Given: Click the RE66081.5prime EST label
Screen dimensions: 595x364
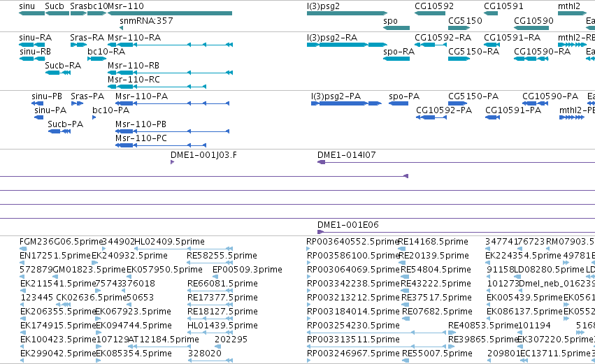Looking at the screenshot, I should [222, 284].
